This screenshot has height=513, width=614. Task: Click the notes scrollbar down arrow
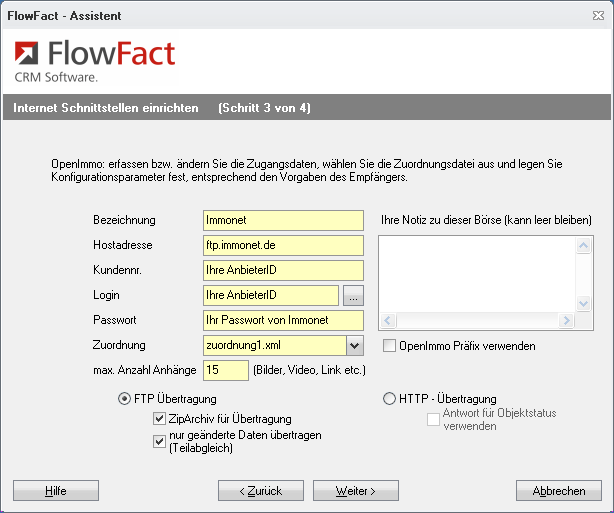click(583, 303)
